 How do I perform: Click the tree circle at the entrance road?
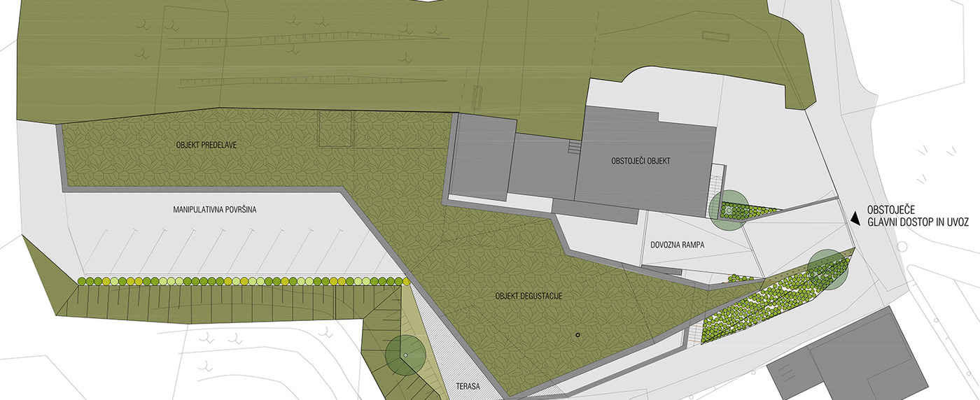pos(828,270)
